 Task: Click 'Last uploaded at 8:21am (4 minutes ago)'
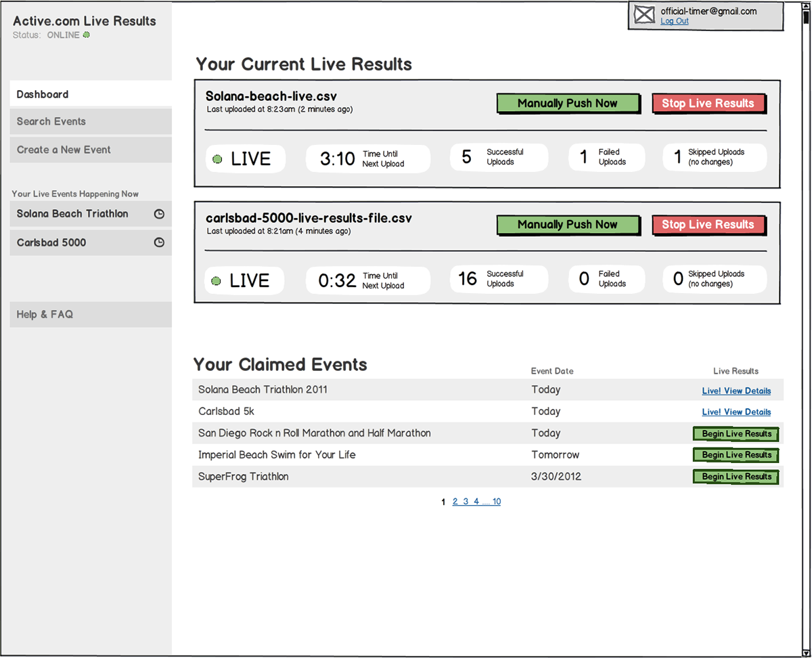click(x=279, y=231)
